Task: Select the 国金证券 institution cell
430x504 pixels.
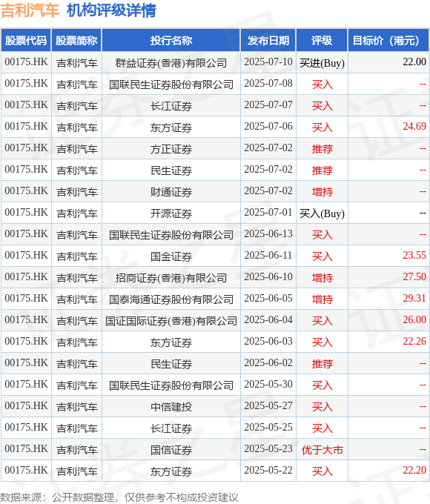Action: [x=171, y=256]
